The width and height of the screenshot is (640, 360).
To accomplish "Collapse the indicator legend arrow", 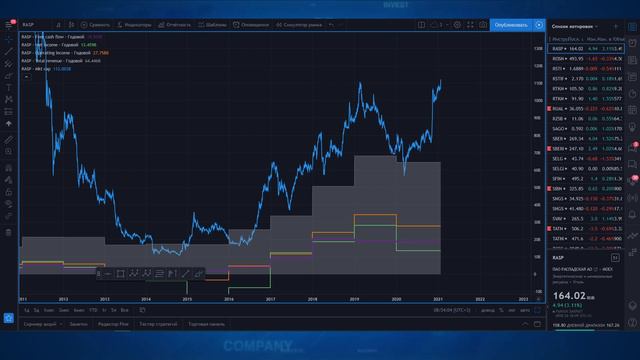I will pyautogui.click(x=27, y=76).
